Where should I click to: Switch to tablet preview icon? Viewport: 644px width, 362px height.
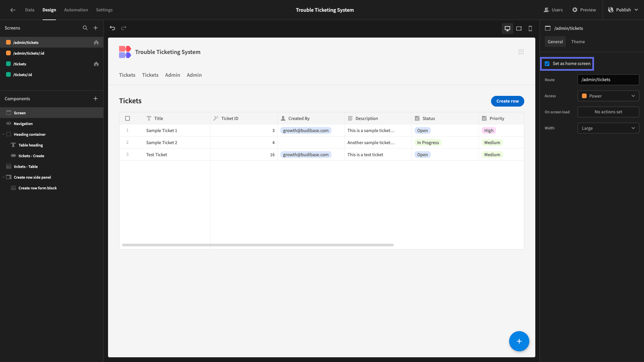coord(519,28)
